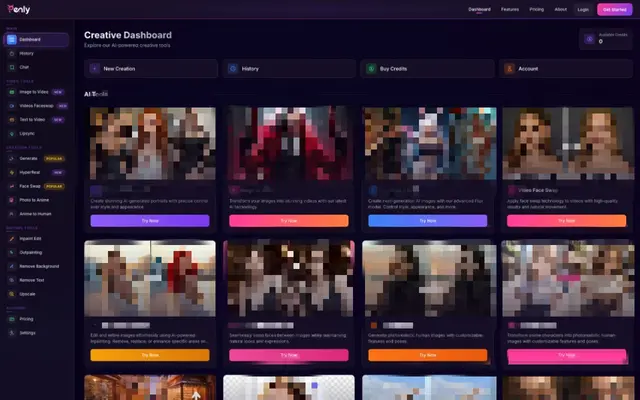
Task: Click the Chat icon in sidebar
Action: point(11,67)
